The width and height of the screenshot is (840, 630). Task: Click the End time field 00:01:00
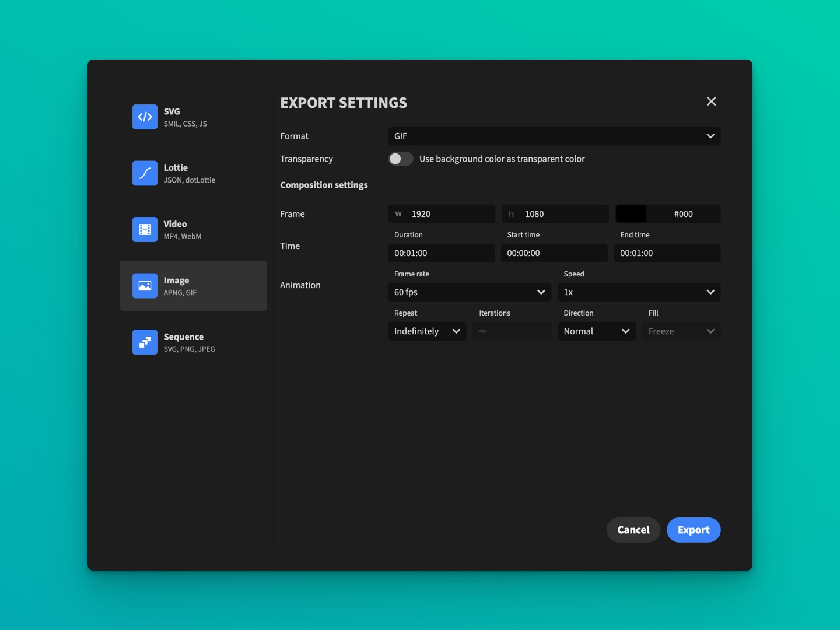point(667,253)
